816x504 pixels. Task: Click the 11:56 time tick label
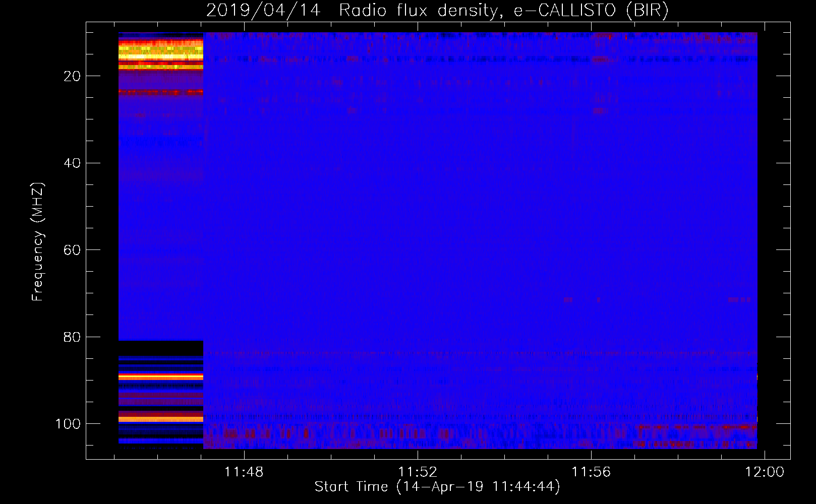click(591, 472)
